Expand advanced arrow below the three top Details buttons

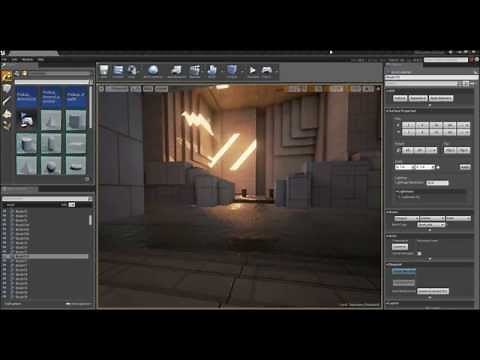tap(429, 105)
